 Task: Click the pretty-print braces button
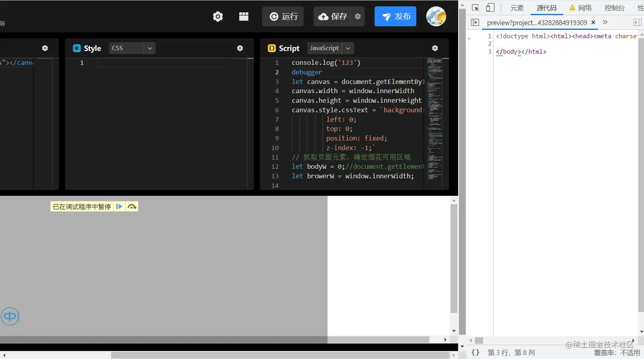[x=475, y=353]
